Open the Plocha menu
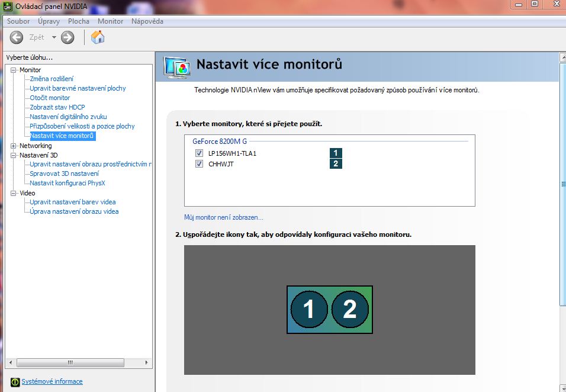Image resolution: width=566 pixels, height=392 pixels. point(79,21)
